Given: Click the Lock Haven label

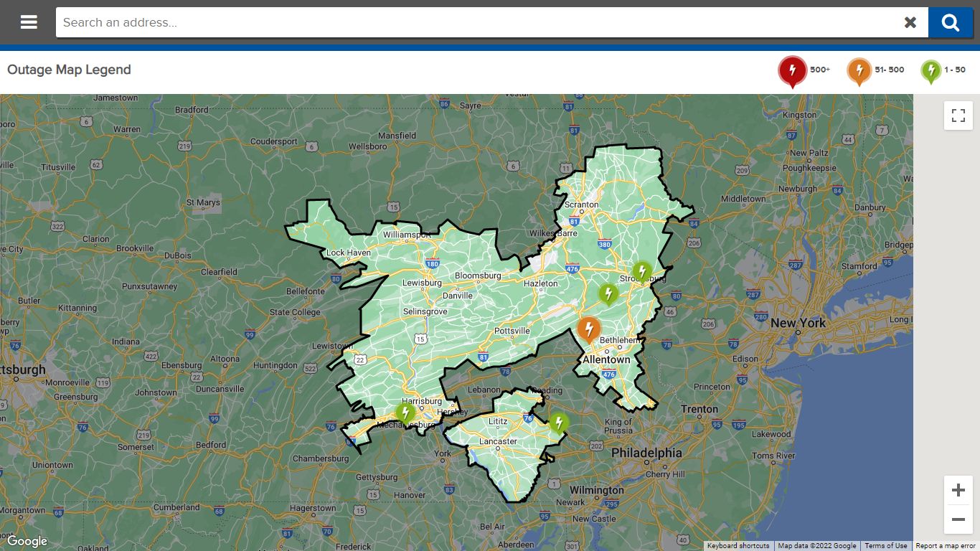Looking at the screenshot, I should pos(349,253).
